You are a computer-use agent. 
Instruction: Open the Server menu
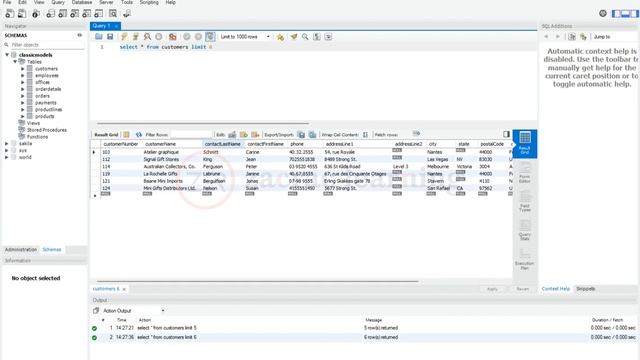click(106, 2)
